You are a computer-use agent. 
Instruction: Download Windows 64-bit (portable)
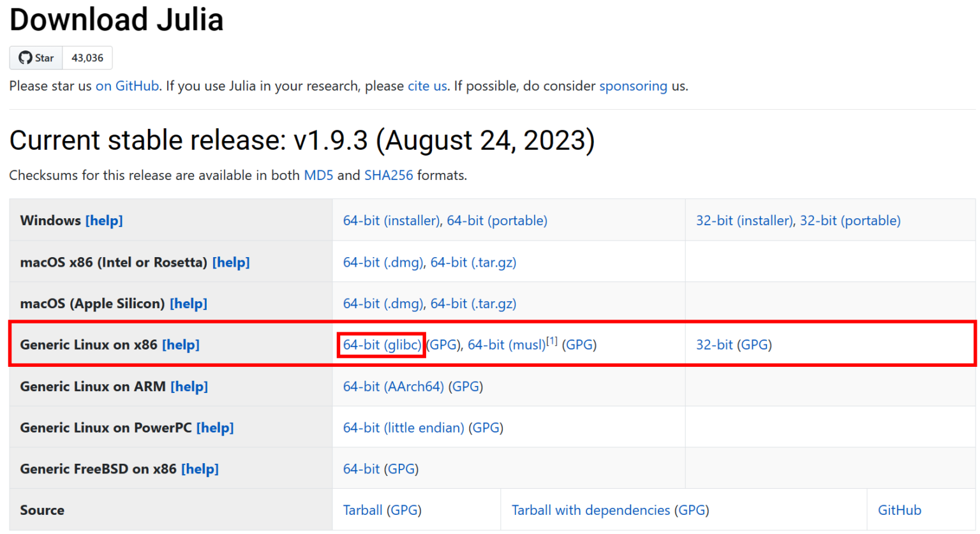pyautogui.click(x=497, y=221)
